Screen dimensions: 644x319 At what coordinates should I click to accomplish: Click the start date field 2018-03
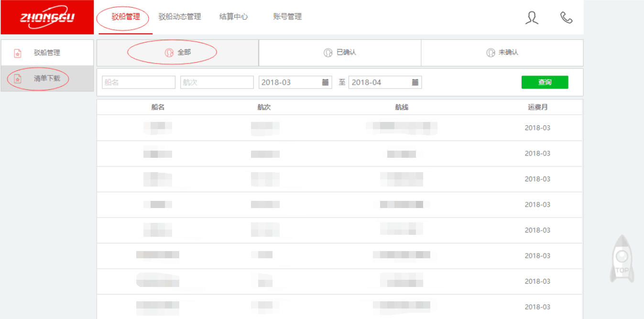[295, 82]
